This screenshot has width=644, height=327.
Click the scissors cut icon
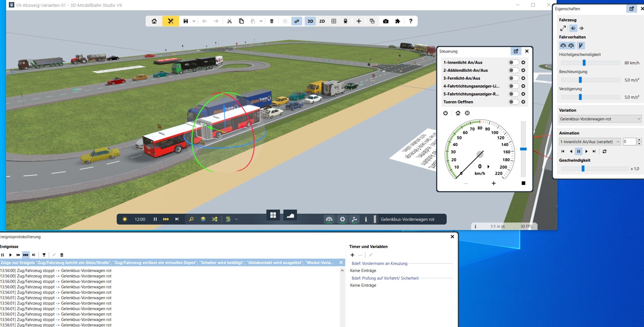click(230, 21)
